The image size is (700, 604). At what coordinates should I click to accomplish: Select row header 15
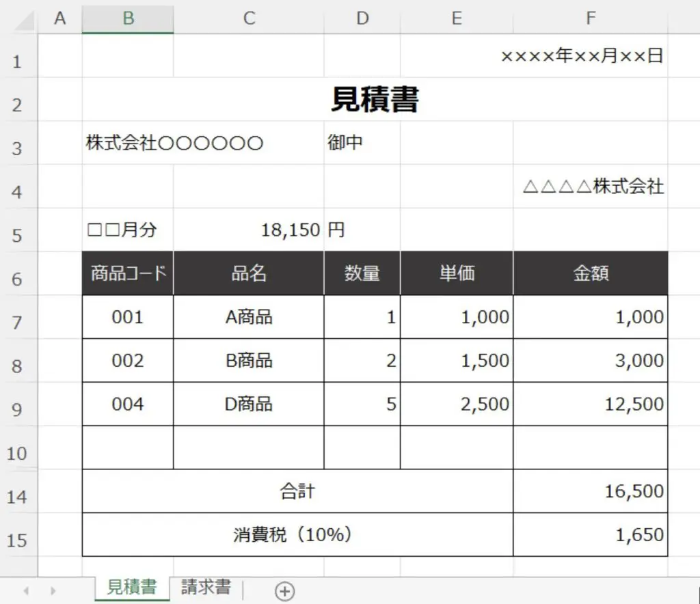click(x=17, y=534)
